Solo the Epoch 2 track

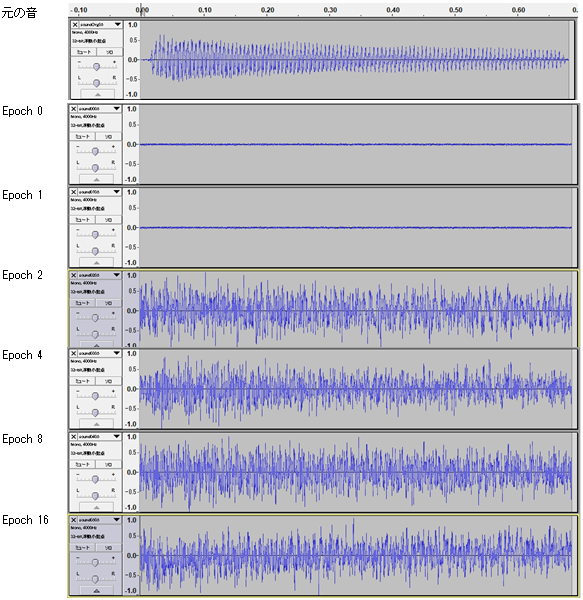tap(108, 303)
